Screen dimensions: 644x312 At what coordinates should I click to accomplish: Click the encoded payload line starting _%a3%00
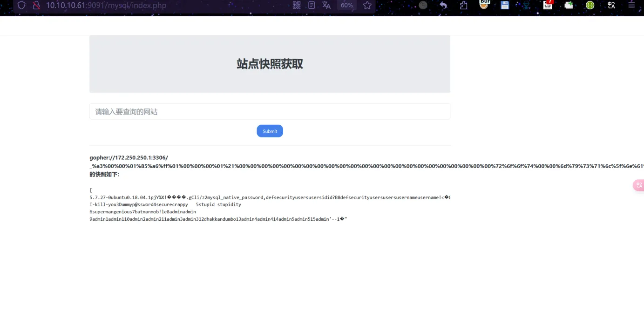coord(366,166)
